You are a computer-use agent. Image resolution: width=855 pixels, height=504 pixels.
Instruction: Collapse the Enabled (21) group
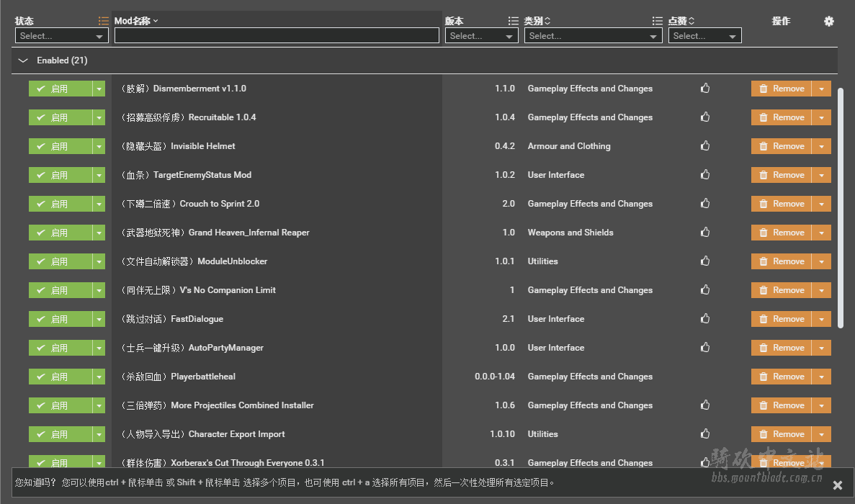point(23,60)
